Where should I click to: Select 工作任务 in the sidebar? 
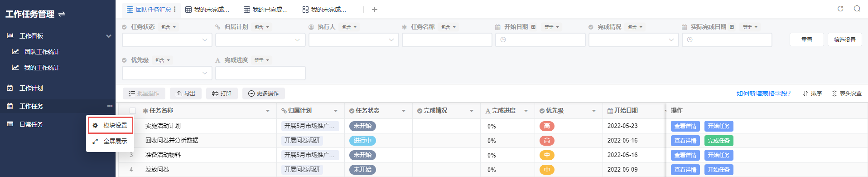tap(31, 106)
